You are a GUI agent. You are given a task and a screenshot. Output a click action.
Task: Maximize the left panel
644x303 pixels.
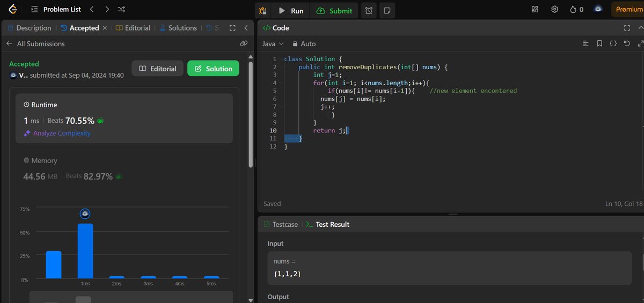click(x=232, y=28)
